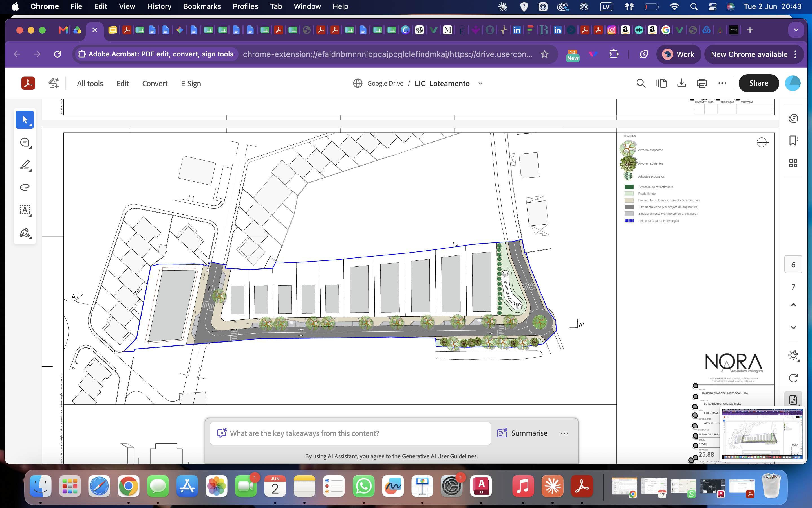Expand the LIC_Loteamento file name dropdown

[480, 83]
